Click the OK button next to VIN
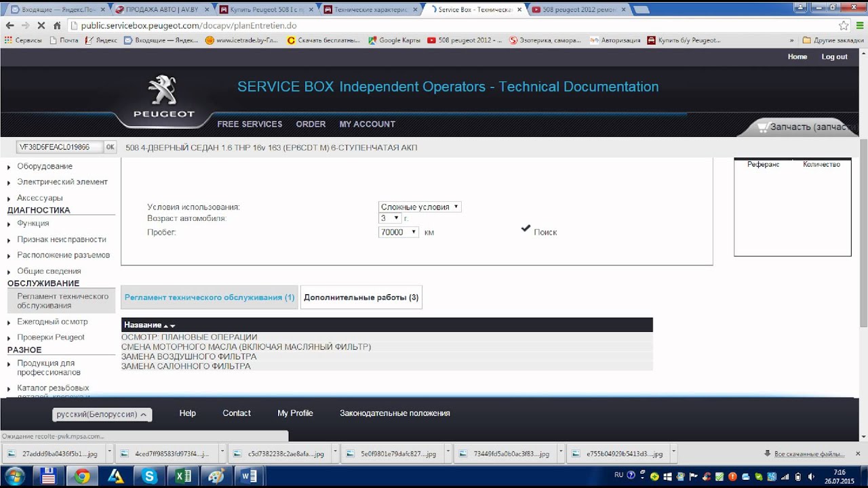Screen dimensions: 868x488 [110, 147]
